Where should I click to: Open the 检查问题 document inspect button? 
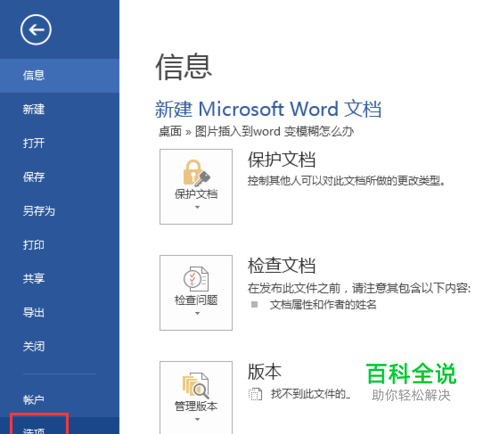(196, 293)
